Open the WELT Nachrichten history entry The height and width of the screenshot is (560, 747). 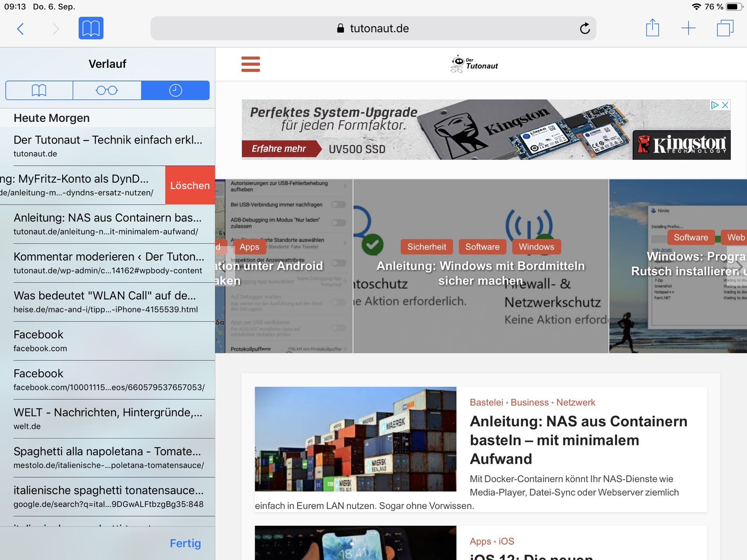[108, 418]
